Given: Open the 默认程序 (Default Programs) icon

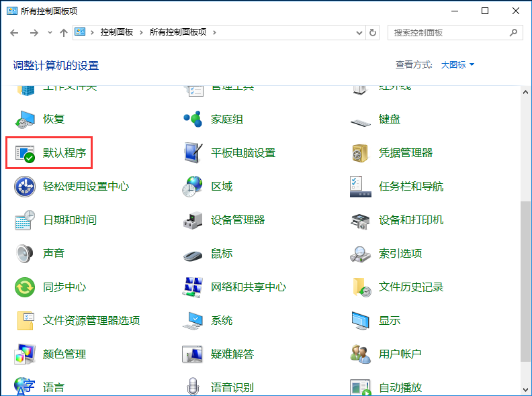Looking at the screenshot, I should (25, 153).
